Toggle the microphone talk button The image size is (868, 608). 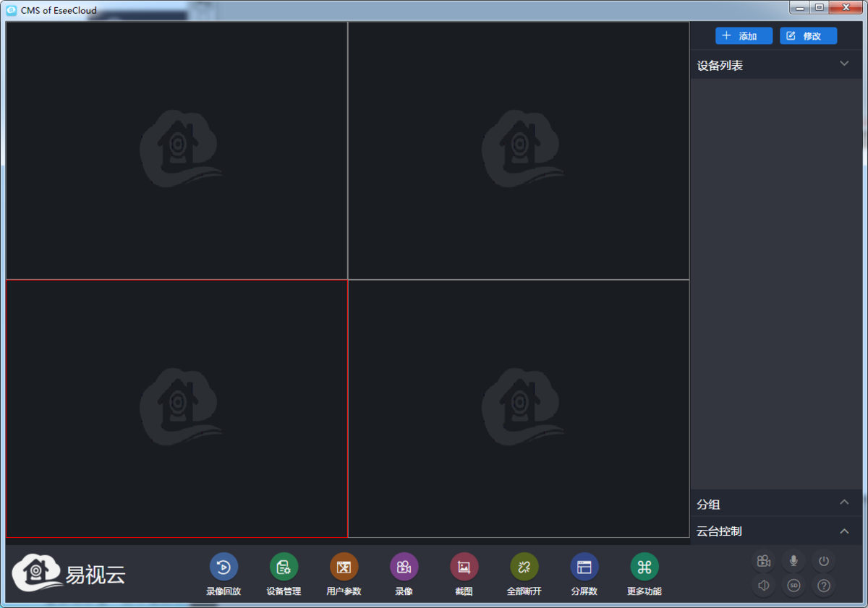point(793,561)
